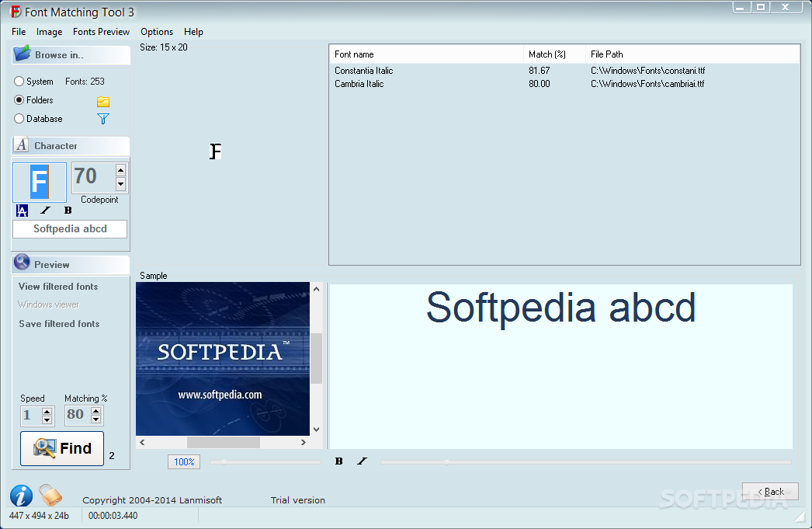Decrease the Codepoint value with down arrow
Viewport: 812px width, 529px height.
click(120, 184)
